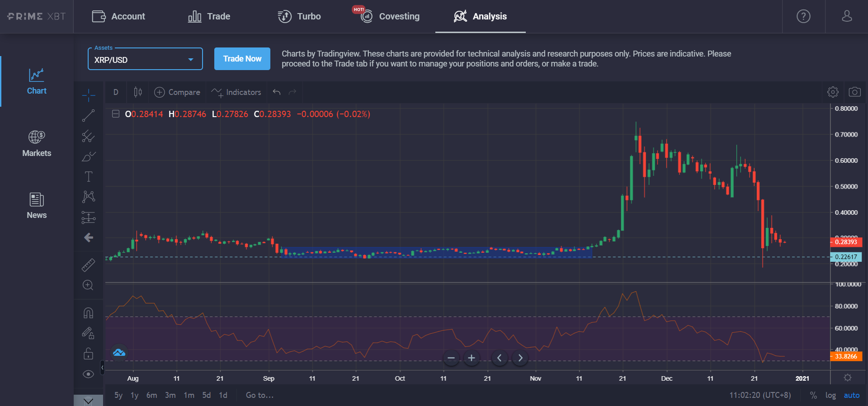868x406 pixels.
Task: Click the back arrow drawing tool
Action: coord(89,237)
